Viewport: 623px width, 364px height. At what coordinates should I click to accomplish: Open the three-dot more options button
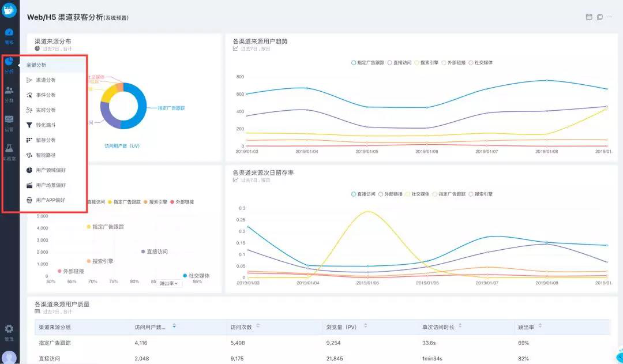click(609, 17)
